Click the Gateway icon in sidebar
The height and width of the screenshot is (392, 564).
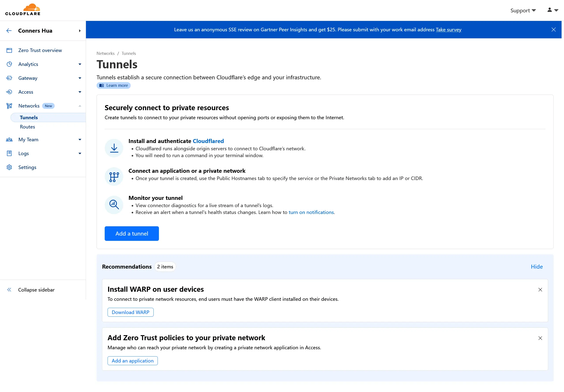click(9, 78)
